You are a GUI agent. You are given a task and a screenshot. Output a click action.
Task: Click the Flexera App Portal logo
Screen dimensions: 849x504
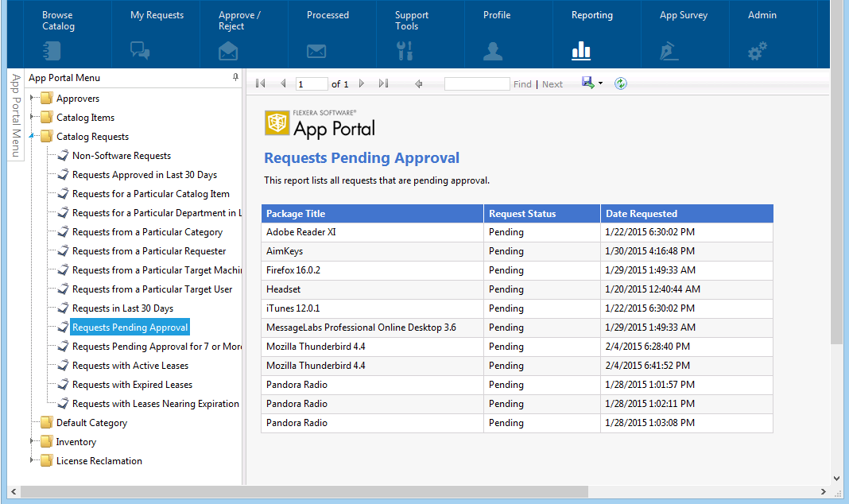point(320,124)
